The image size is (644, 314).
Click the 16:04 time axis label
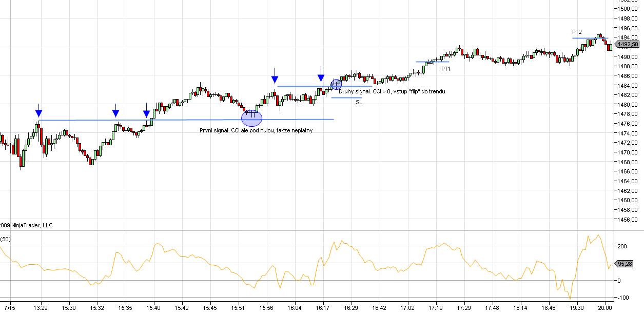tap(295, 308)
